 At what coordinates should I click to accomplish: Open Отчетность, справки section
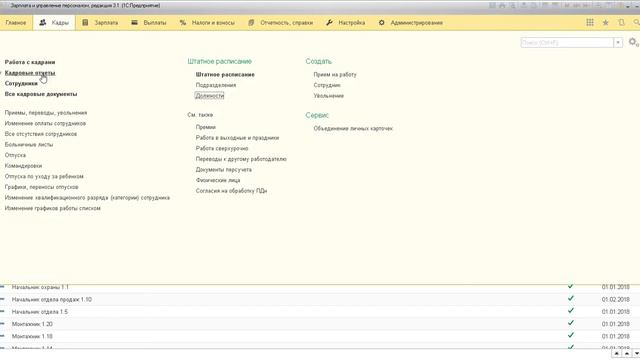pos(280,23)
